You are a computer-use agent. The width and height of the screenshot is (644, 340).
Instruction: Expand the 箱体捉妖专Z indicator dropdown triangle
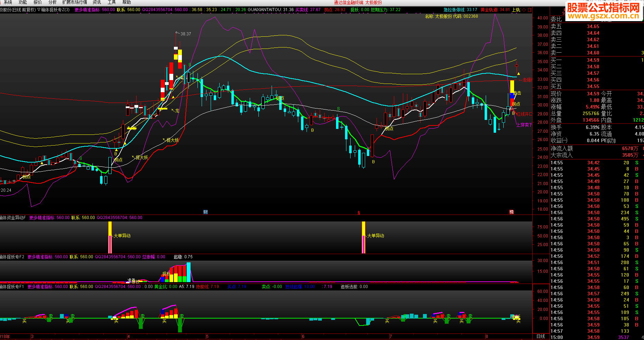[x=39, y=10]
